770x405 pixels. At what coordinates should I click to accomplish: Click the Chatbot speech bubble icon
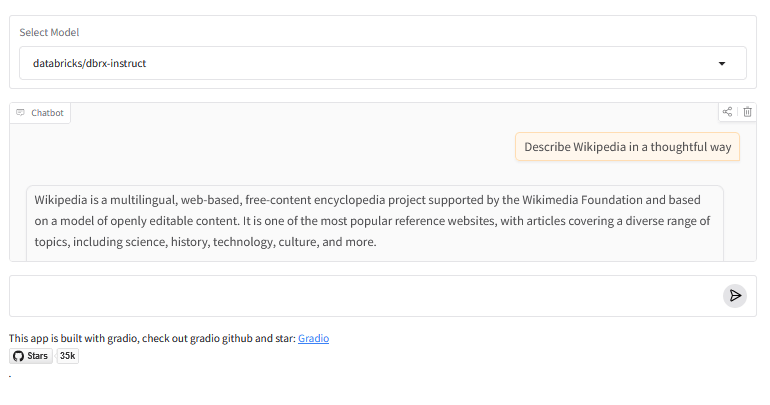pos(20,113)
